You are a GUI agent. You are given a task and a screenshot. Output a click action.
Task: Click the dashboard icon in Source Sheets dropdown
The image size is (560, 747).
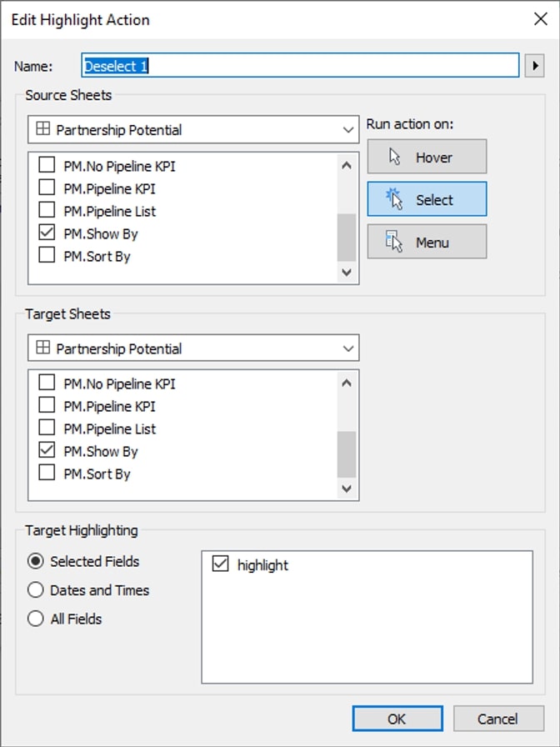pos(43,128)
